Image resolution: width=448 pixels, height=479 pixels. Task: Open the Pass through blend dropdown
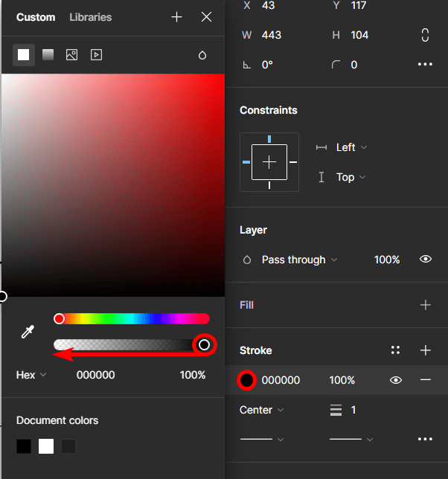coord(299,260)
